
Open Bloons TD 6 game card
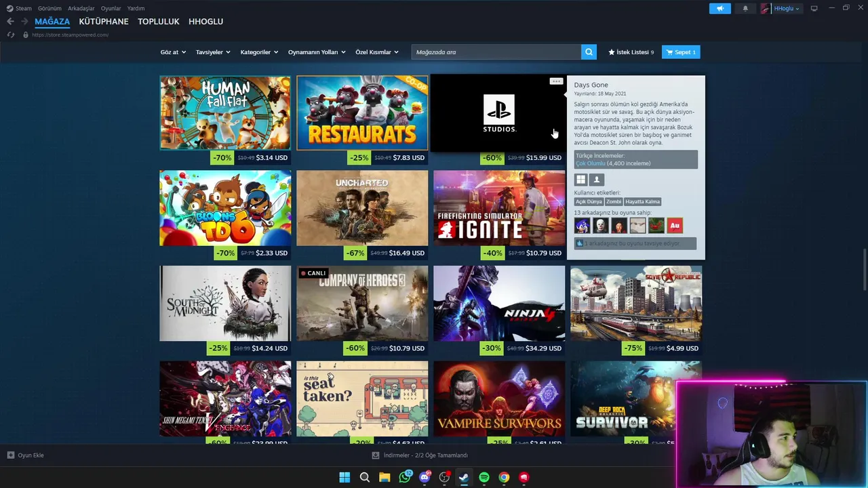[225, 207]
